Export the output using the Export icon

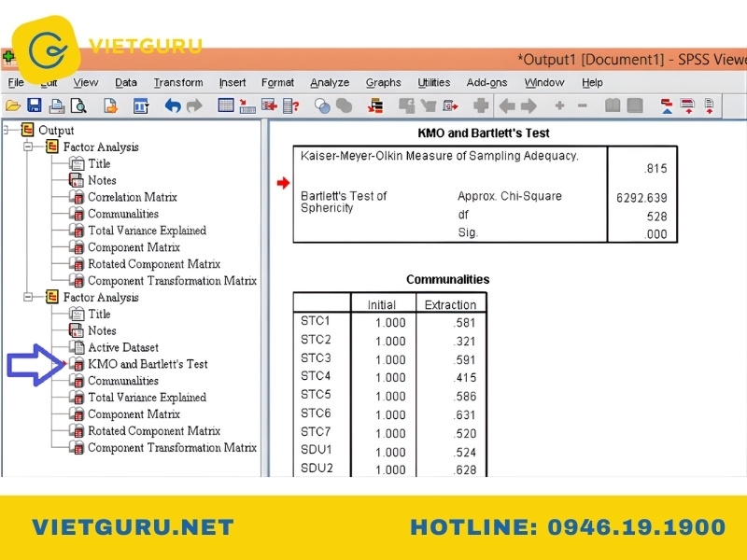[110, 105]
